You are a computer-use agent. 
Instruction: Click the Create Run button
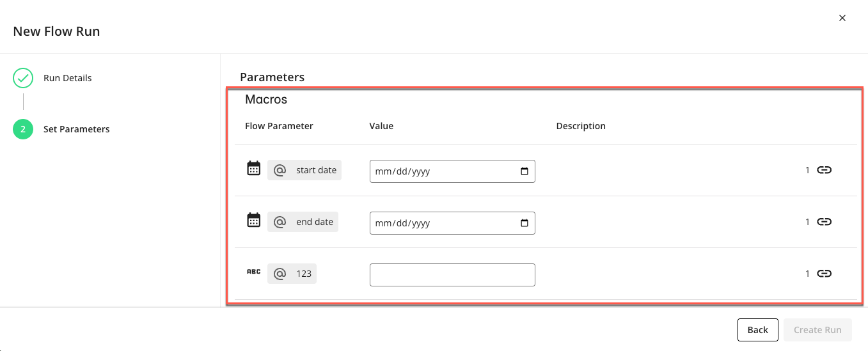point(817,330)
